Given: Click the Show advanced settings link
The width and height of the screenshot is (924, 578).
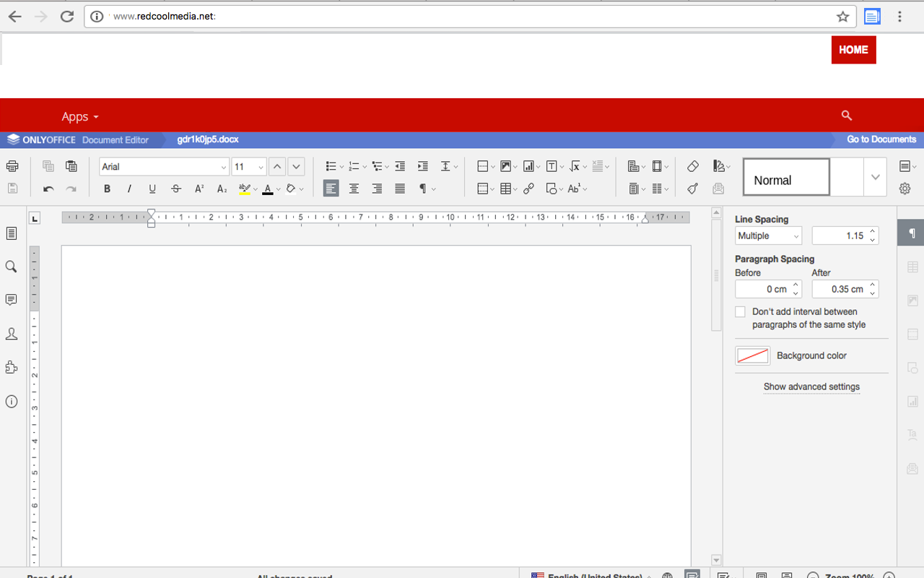Looking at the screenshot, I should [811, 387].
